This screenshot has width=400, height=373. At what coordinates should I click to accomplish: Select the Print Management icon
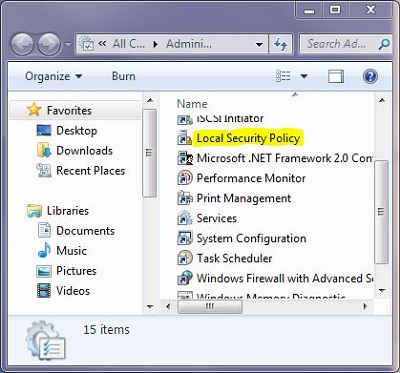pos(185,198)
